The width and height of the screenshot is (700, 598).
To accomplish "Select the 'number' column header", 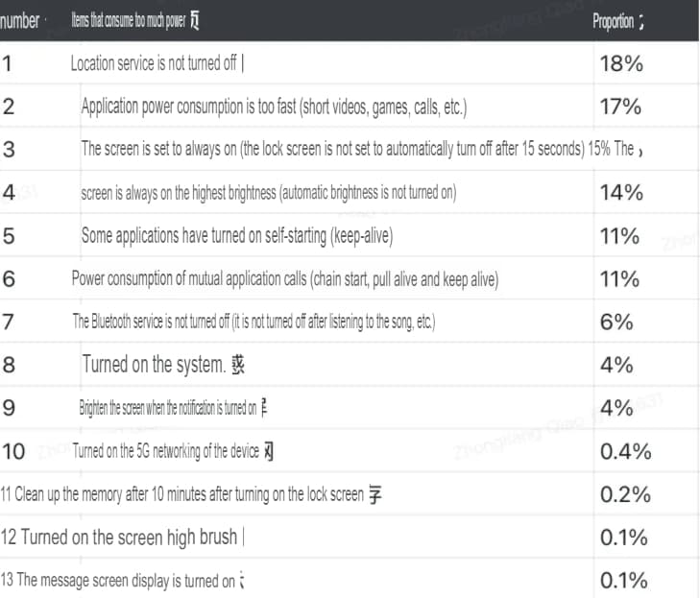I will pos(19,20).
